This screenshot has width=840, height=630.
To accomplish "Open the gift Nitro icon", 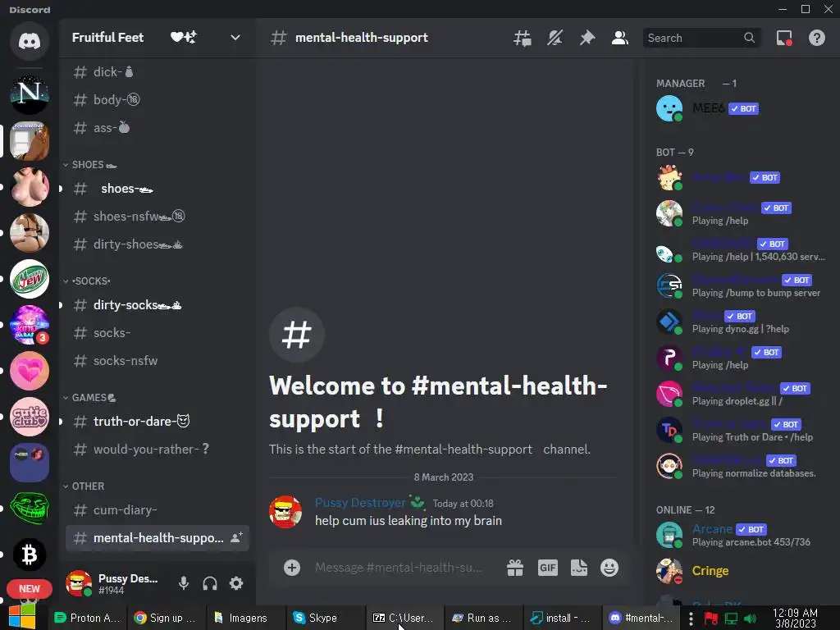I will click(x=515, y=568).
